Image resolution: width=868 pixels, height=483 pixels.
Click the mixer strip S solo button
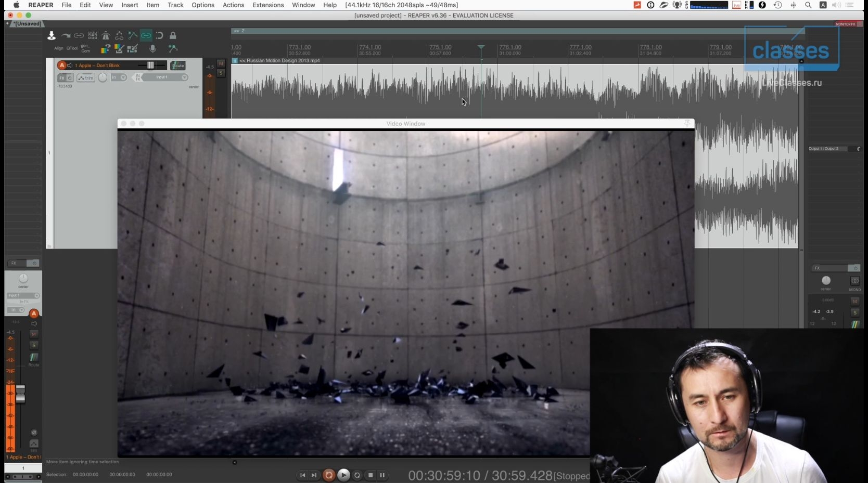(34, 345)
